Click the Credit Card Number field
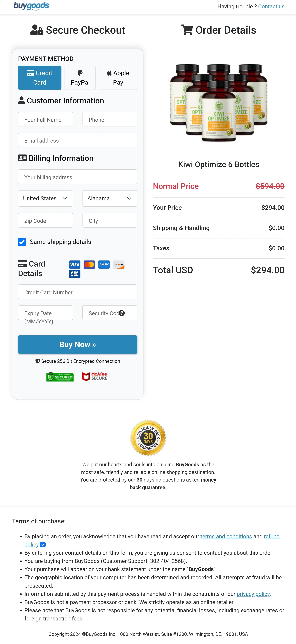 click(x=78, y=292)
